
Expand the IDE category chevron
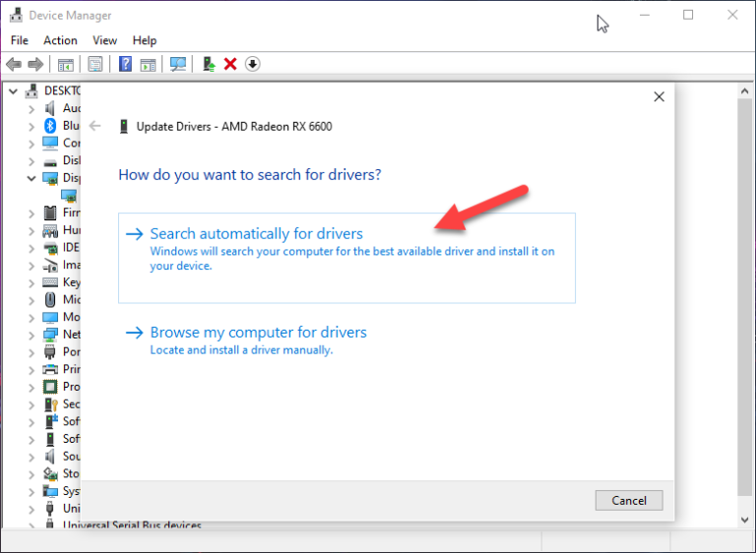coord(31,248)
